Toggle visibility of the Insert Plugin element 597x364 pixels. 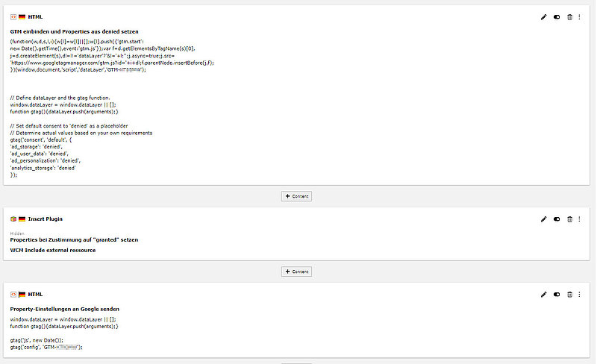557,219
